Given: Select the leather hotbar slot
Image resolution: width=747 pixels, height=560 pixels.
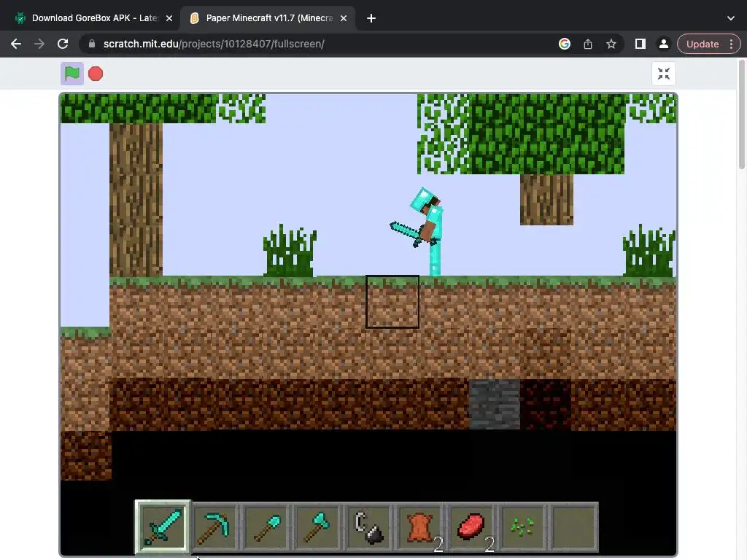Looking at the screenshot, I should (x=420, y=527).
